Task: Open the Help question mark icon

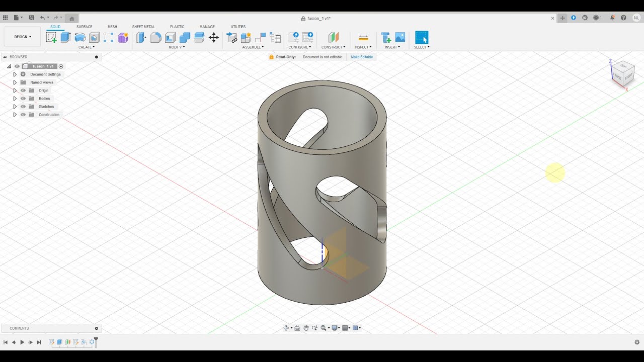Action: (x=623, y=18)
